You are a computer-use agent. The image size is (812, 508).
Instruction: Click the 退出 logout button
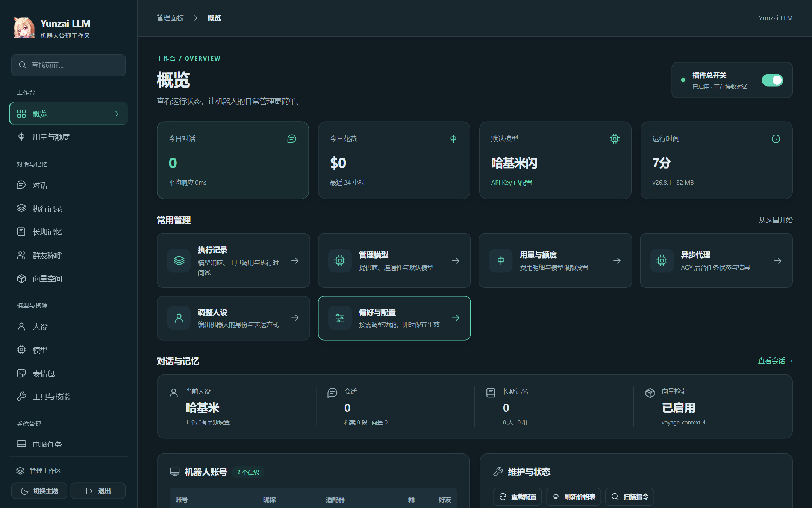coord(98,491)
